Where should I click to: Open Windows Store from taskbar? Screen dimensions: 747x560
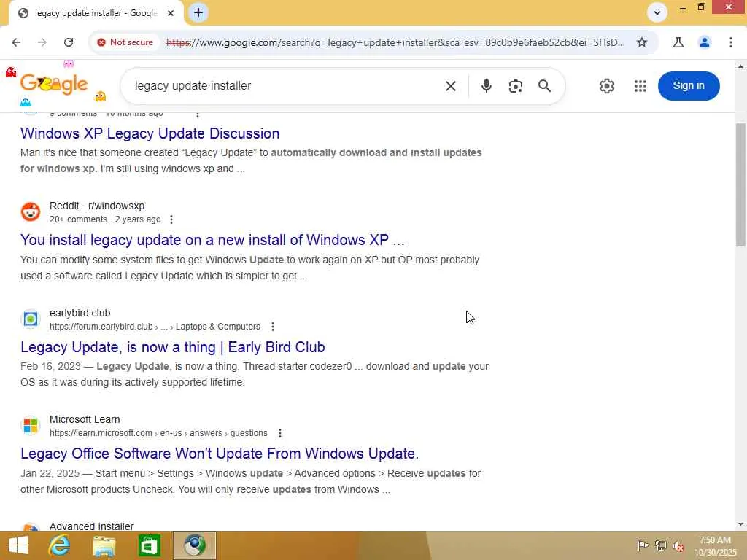pyautogui.click(x=149, y=545)
